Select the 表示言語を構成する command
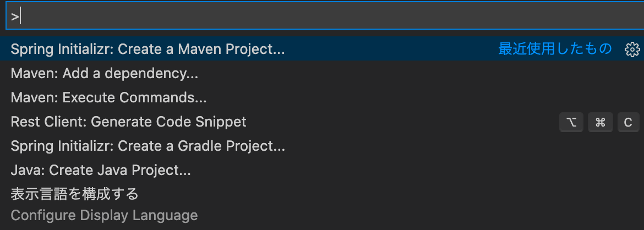This screenshot has width=644, height=230. pyautogui.click(x=74, y=194)
